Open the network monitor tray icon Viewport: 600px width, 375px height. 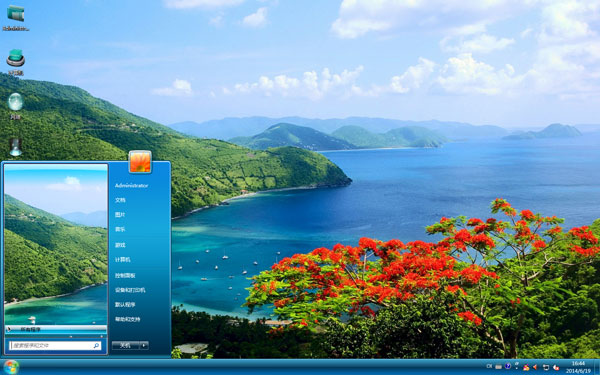point(546,367)
